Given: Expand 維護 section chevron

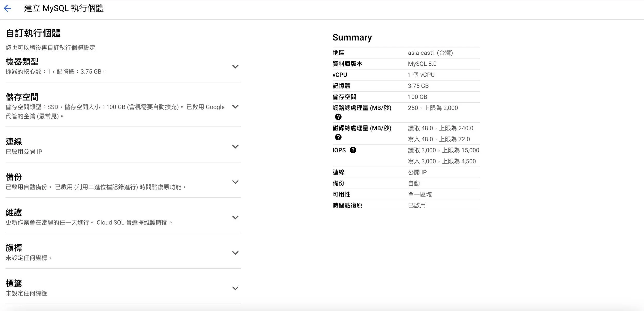Looking at the screenshot, I should [235, 217].
